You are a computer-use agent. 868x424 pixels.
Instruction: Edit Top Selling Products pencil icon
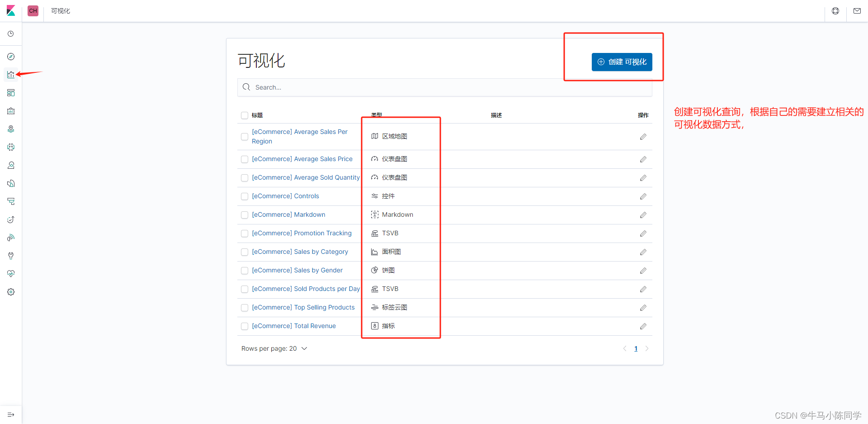(643, 308)
